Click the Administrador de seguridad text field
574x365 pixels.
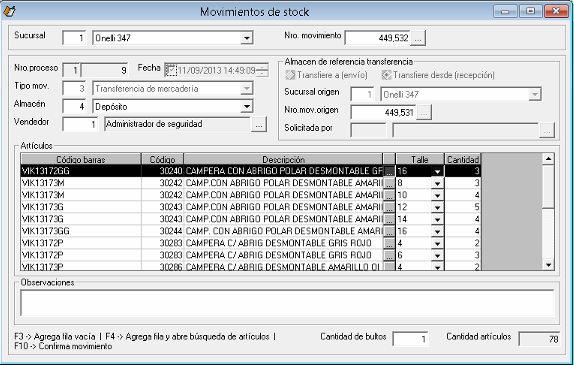(178, 124)
